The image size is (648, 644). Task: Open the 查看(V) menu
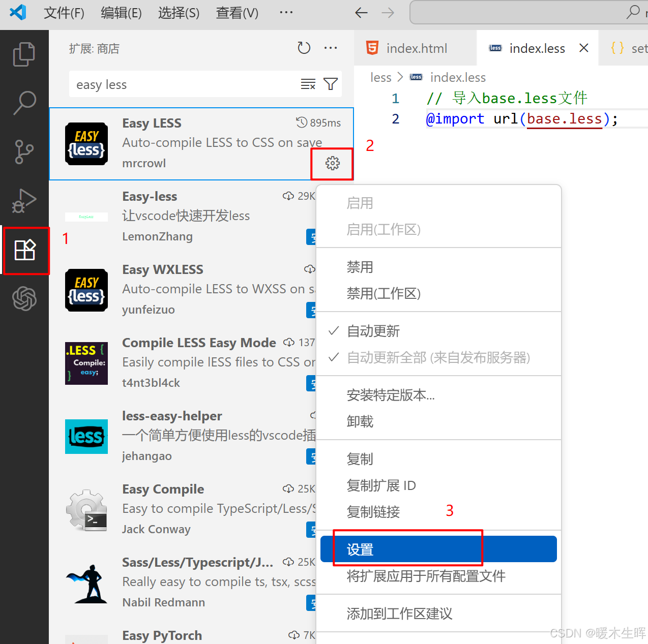pos(237,13)
